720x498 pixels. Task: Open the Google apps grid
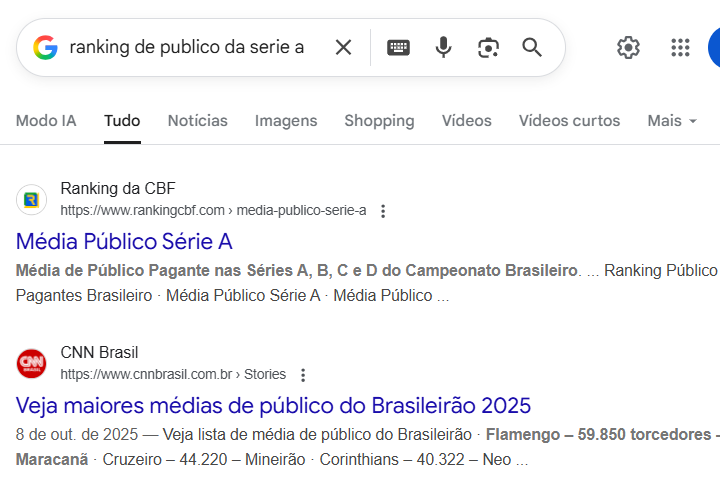tap(681, 47)
